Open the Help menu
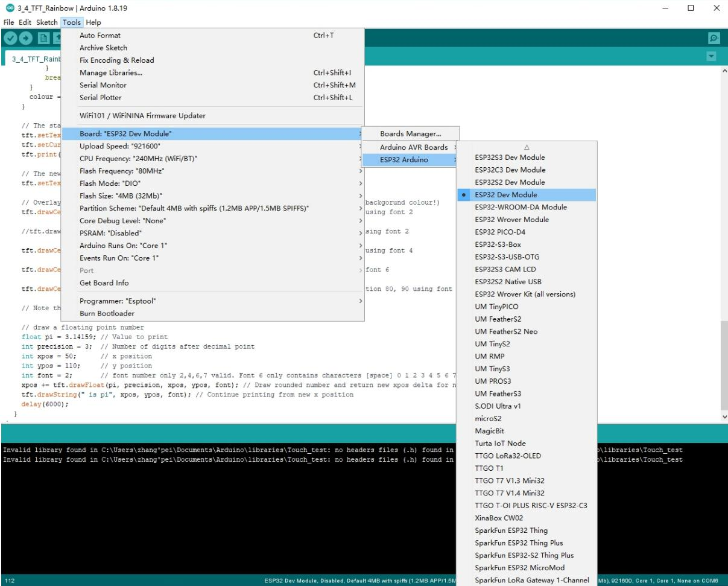Image resolution: width=728 pixels, height=586 pixels. point(93,22)
